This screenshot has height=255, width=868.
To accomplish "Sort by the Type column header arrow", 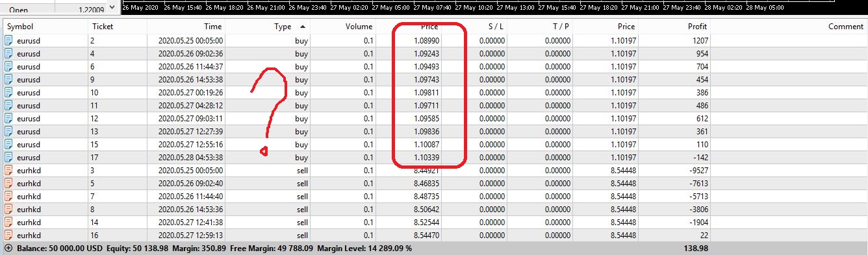I will (x=303, y=27).
